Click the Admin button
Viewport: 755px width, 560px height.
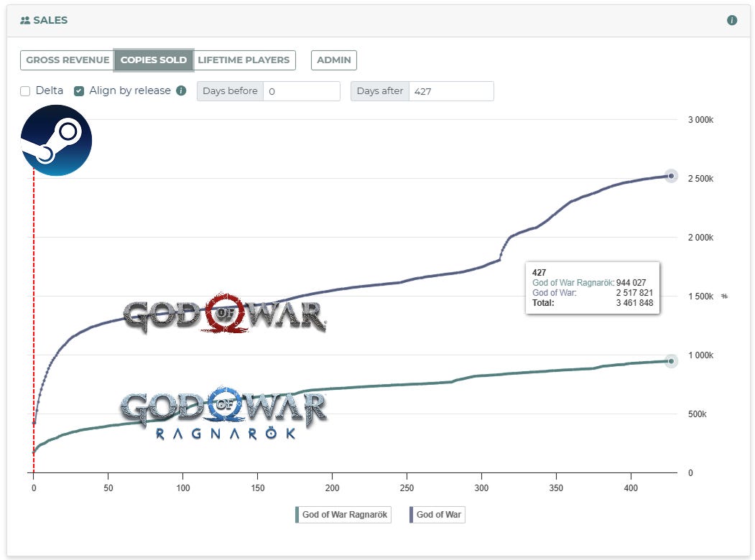(333, 60)
